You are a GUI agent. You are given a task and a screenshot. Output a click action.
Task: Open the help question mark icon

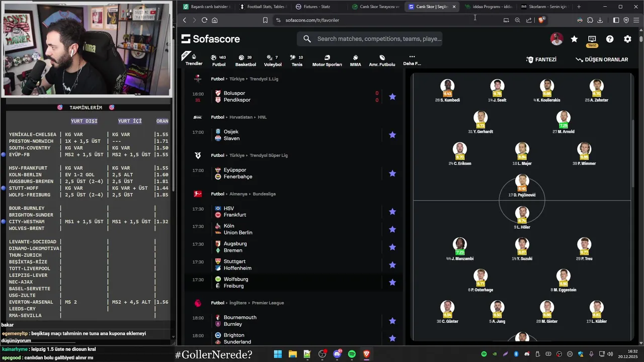tap(610, 39)
